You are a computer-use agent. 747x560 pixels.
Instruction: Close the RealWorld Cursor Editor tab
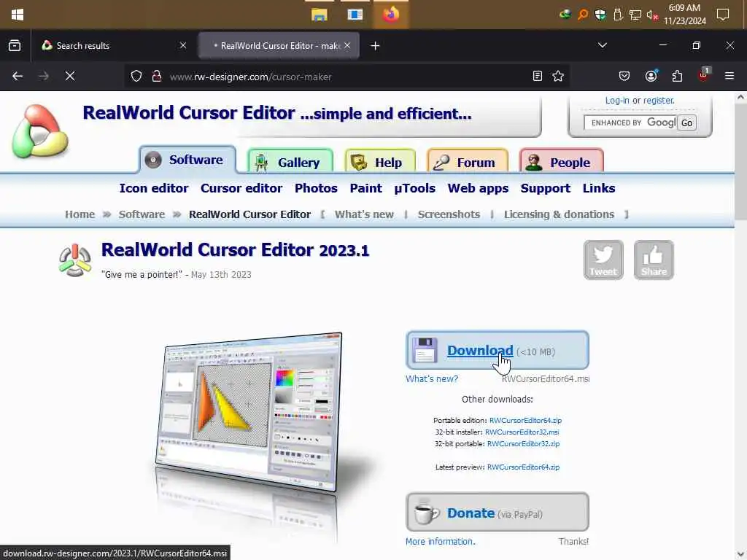point(347,46)
